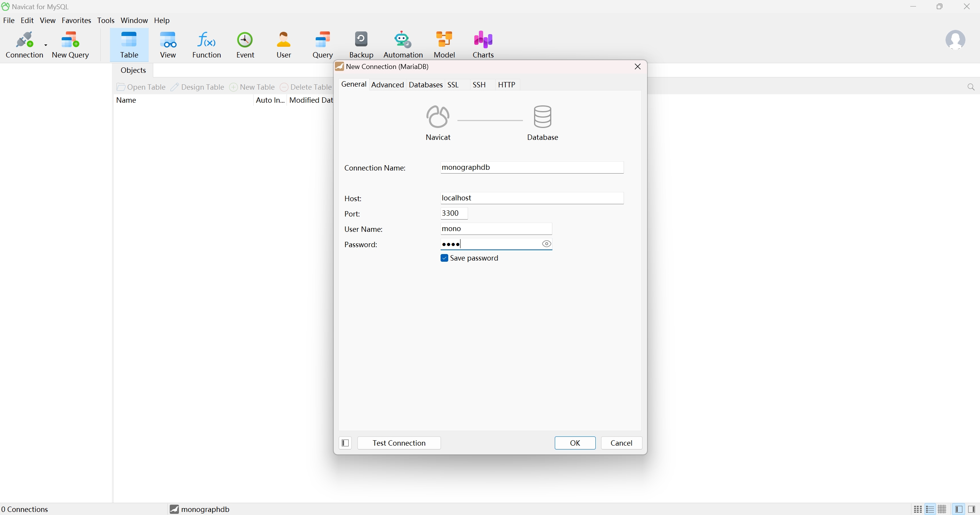Click the search magnifier icon

coord(971,87)
